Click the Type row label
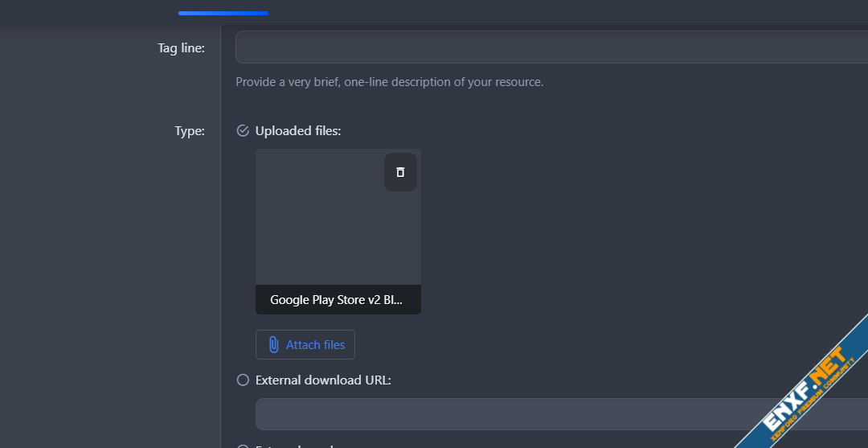Image resolution: width=868 pixels, height=448 pixels. 190,131
